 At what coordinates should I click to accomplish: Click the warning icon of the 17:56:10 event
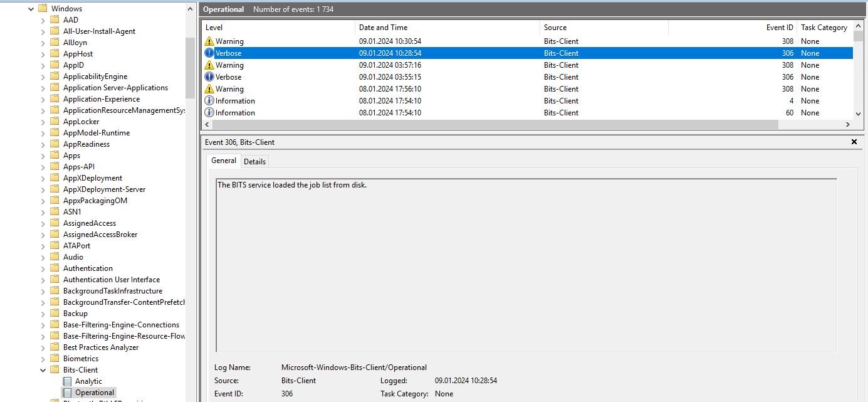pyautogui.click(x=209, y=89)
